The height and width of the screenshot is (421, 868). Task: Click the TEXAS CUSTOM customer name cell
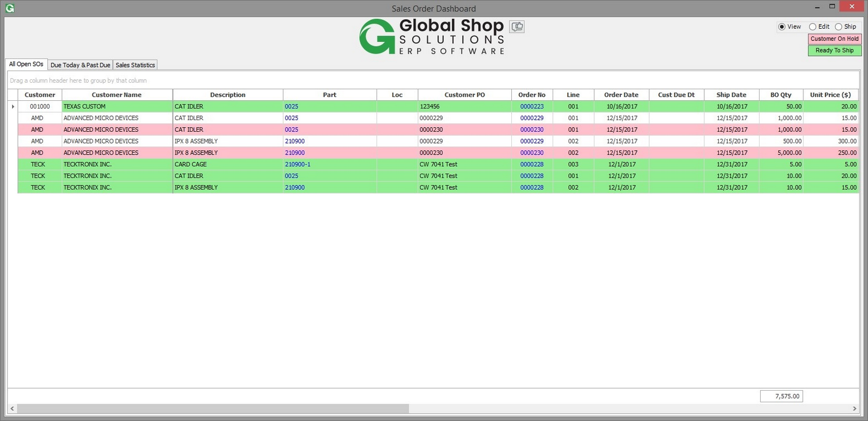[117, 107]
